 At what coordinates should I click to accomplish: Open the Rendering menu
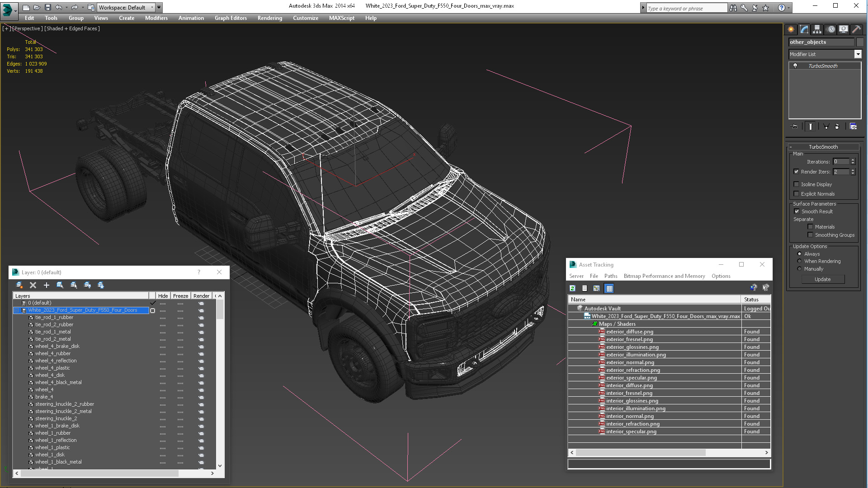[270, 18]
